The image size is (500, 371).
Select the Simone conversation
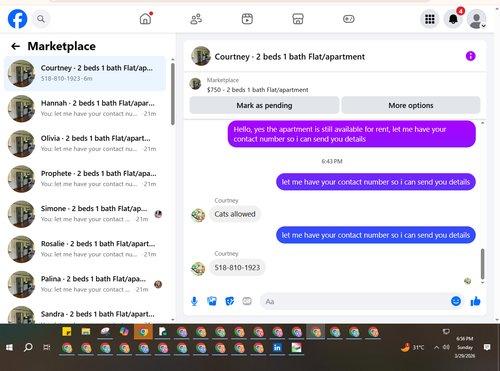(x=85, y=214)
